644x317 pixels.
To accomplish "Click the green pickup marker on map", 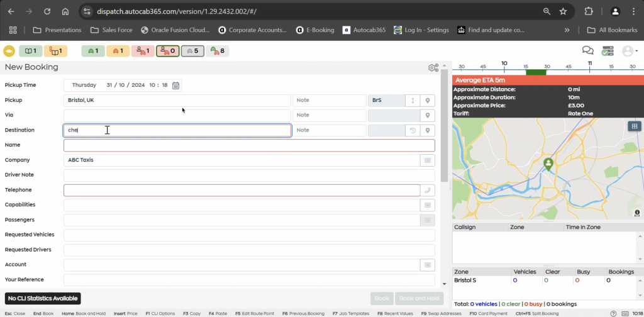I will pos(548,164).
